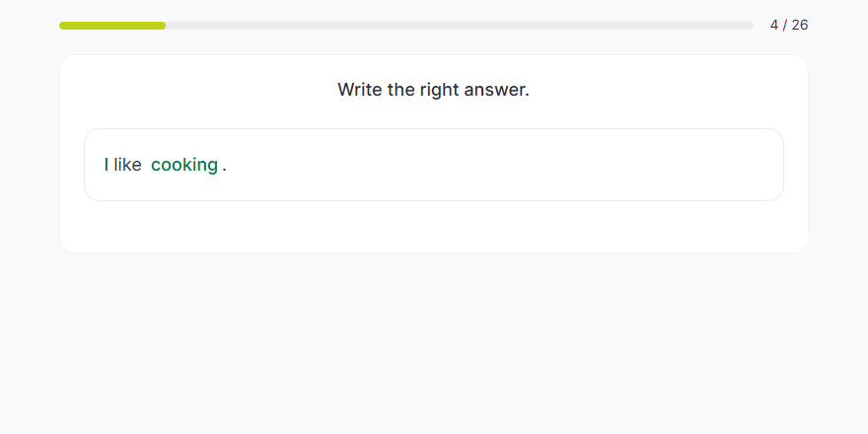Viewport: 868px width, 434px height.
Task: Click the left start of the progress bar
Action: point(63,26)
